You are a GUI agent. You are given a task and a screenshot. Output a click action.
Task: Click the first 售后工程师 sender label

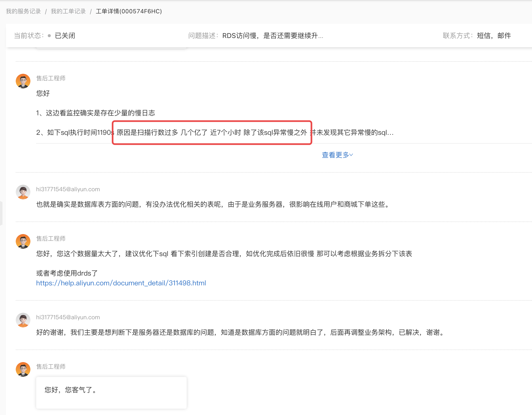51,78
